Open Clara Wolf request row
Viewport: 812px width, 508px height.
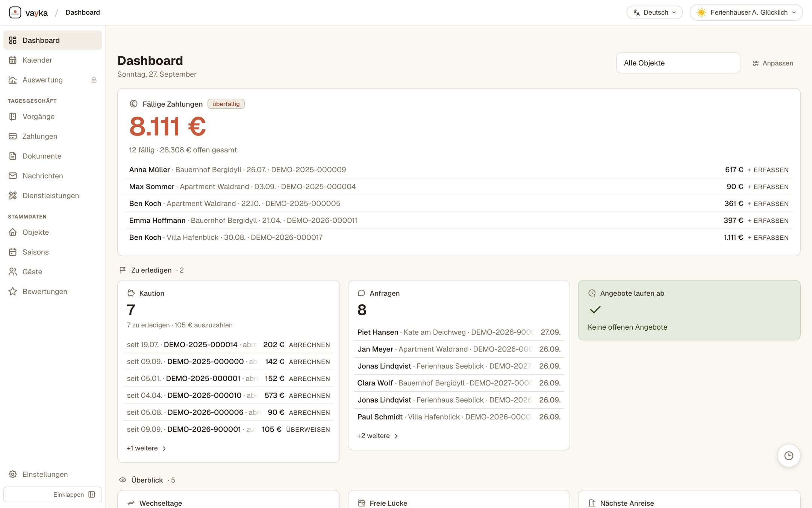[x=459, y=383]
